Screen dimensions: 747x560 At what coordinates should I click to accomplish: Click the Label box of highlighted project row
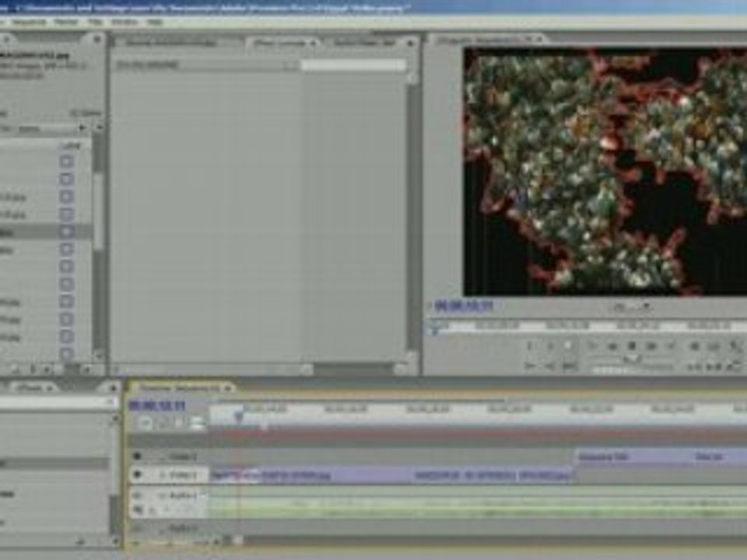pyautogui.click(x=67, y=232)
